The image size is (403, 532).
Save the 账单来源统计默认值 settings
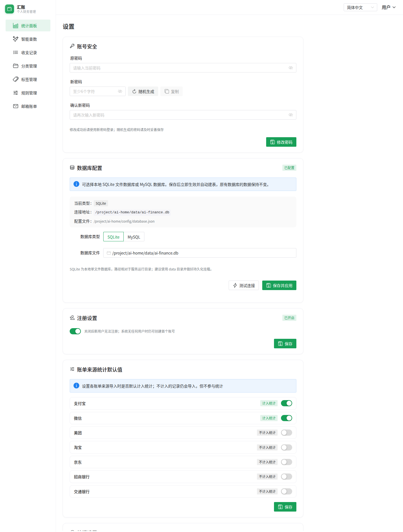click(x=285, y=507)
